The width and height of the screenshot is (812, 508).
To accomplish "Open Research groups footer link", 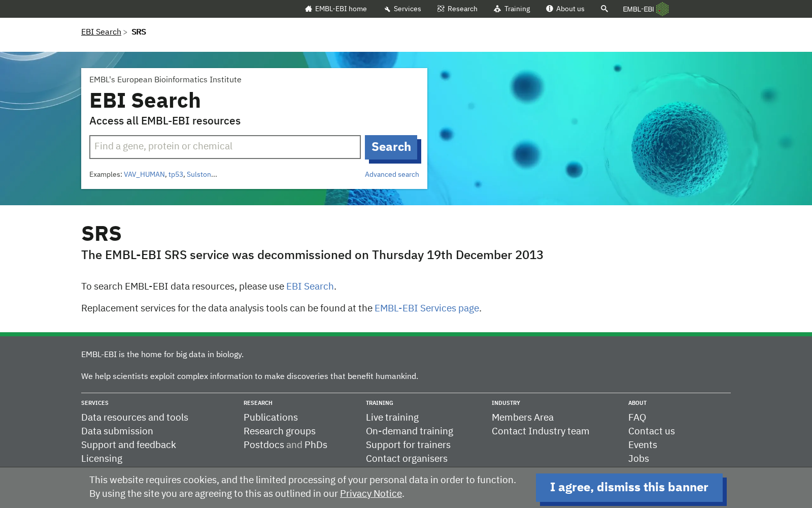I will coord(280,431).
